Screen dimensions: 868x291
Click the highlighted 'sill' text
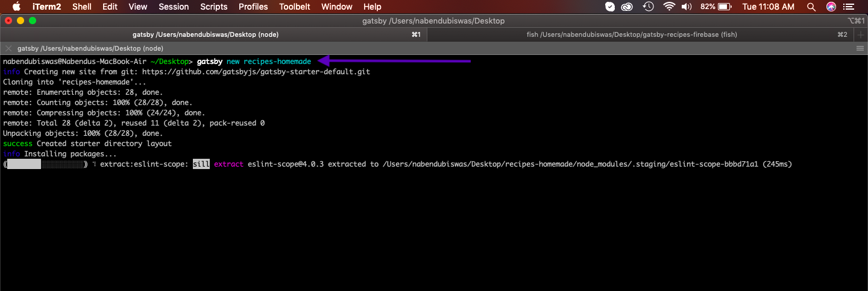tap(201, 164)
